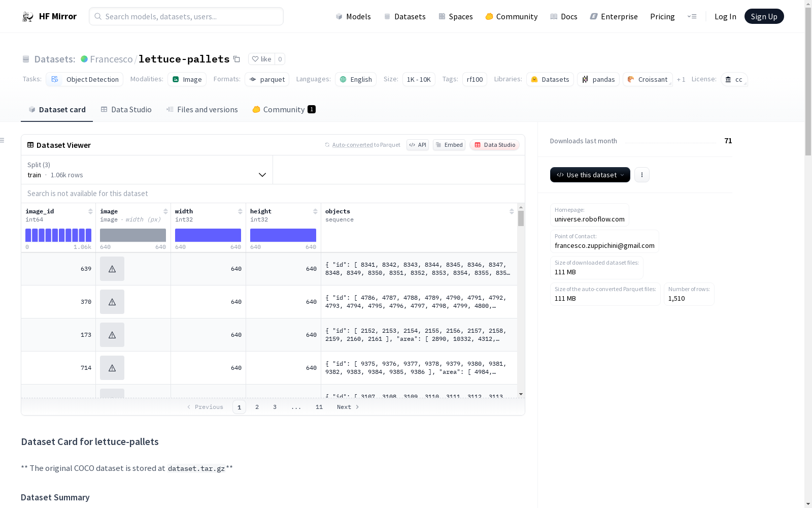This screenshot has height=508, width=812.
Task: Click Francesco user avatar icon
Action: [84, 59]
